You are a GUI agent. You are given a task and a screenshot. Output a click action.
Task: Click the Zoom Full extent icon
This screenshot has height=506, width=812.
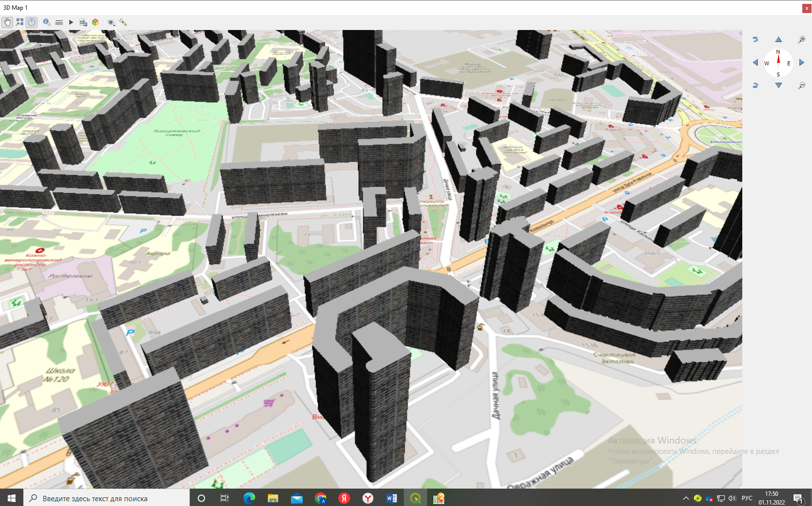(x=19, y=22)
